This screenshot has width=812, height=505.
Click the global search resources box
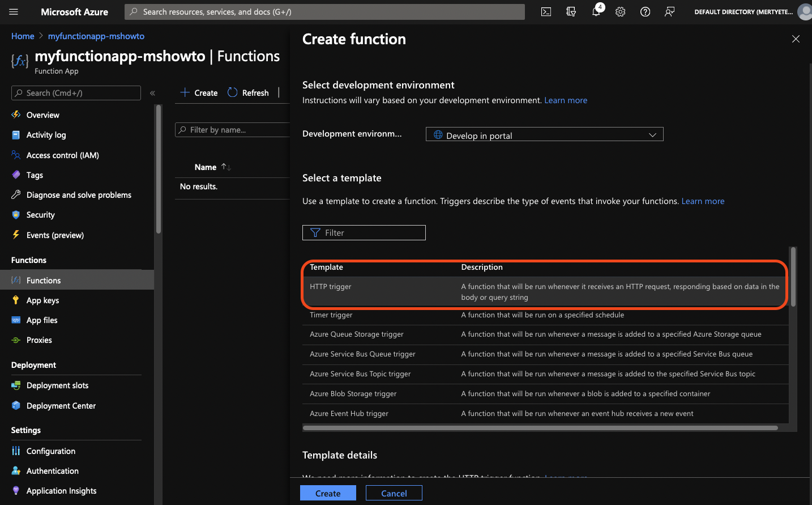pyautogui.click(x=324, y=12)
